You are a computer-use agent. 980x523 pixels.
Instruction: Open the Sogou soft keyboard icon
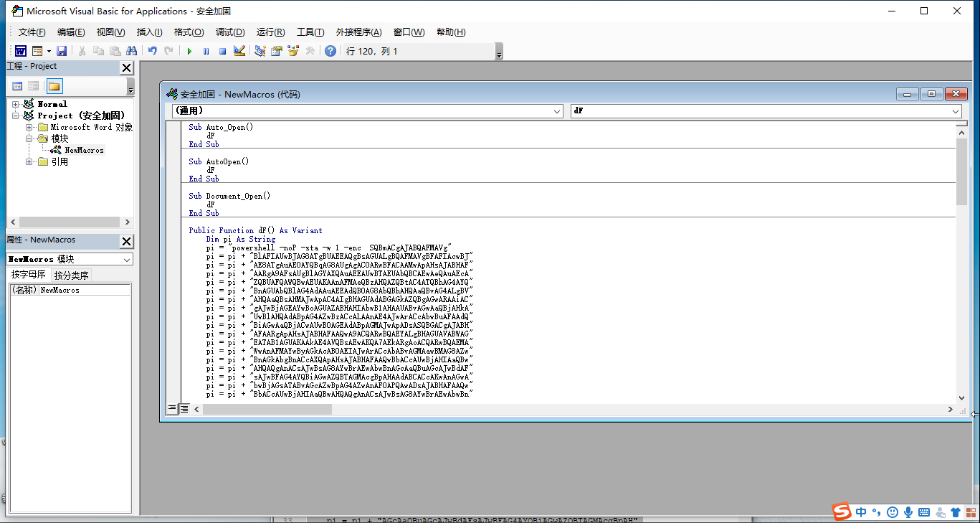pos(924,512)
